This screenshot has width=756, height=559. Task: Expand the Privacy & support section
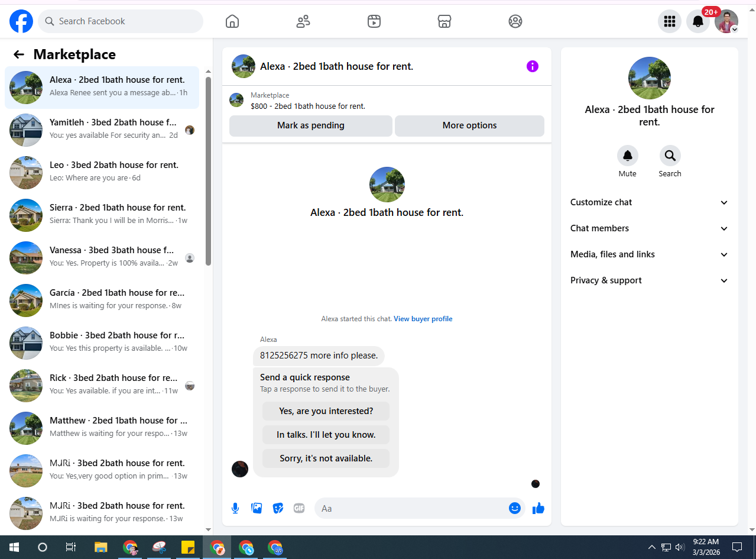[649, 280]
